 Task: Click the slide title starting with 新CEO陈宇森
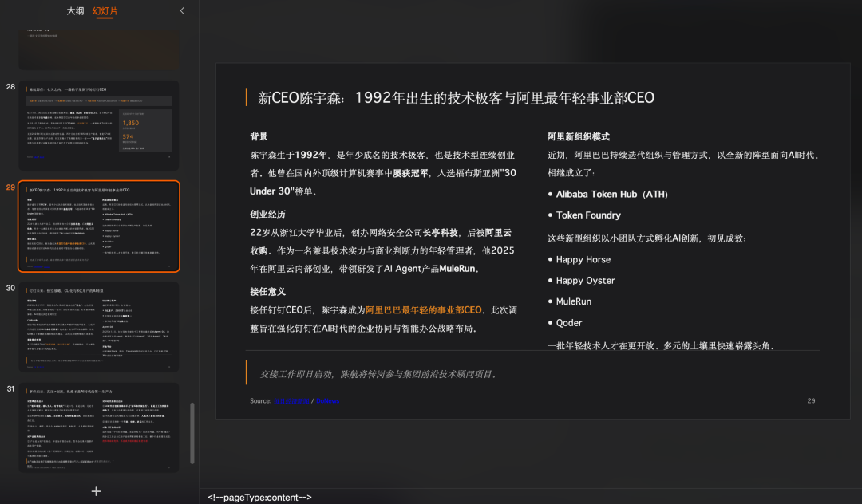[x=457, y=98]
